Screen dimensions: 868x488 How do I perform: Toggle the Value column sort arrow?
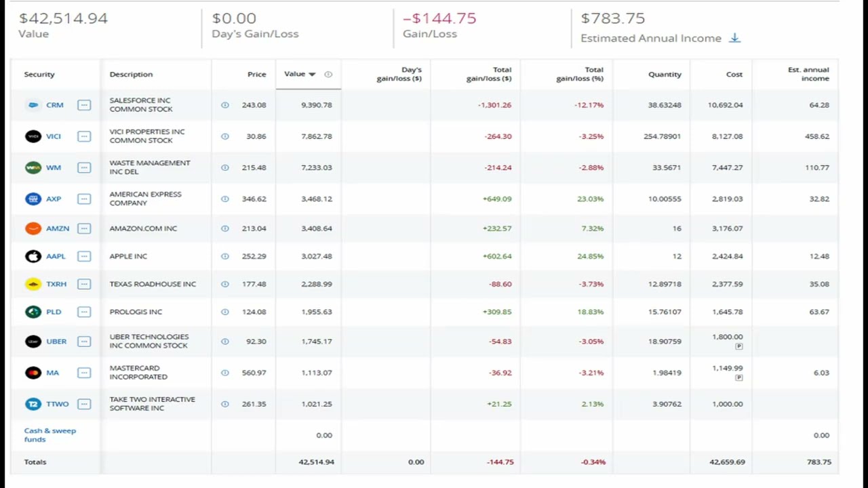point(312,75)
